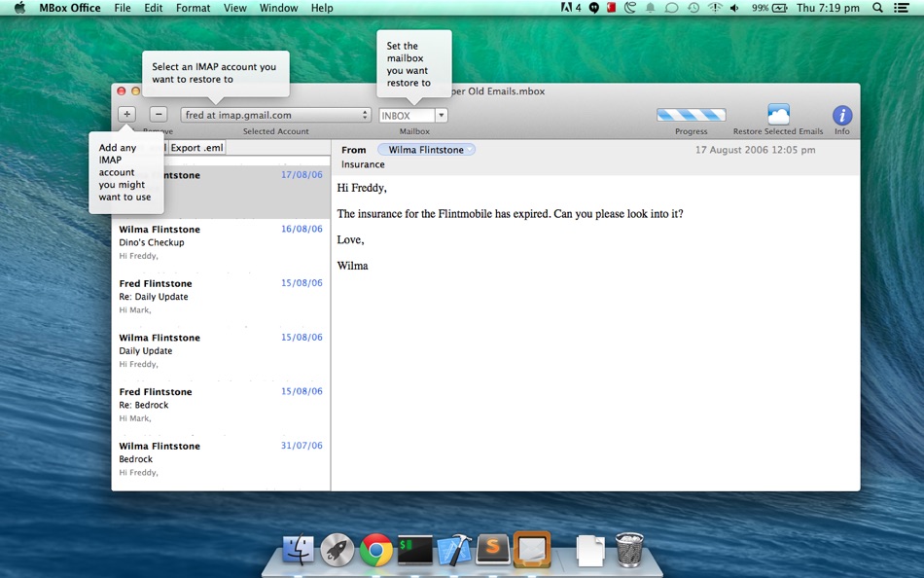Open the Format menu
This screenshot has height=578, width=924.
click(x=193, y=8)
